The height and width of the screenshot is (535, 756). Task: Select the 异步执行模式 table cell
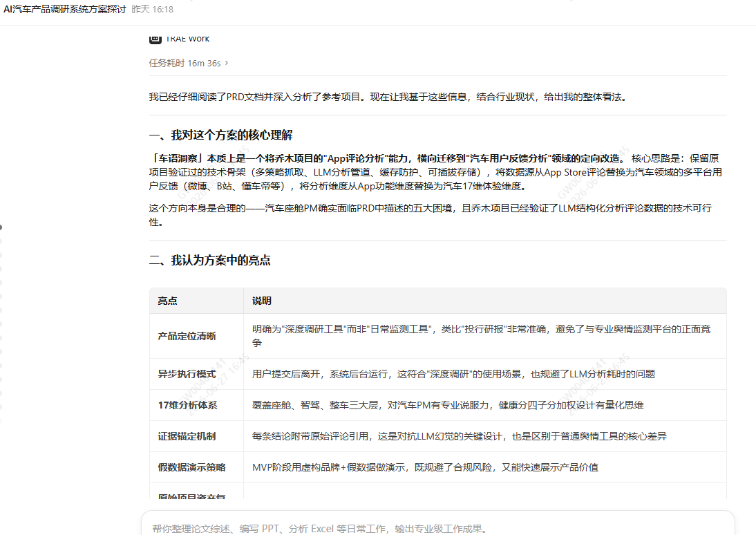[x=197, y=374]
